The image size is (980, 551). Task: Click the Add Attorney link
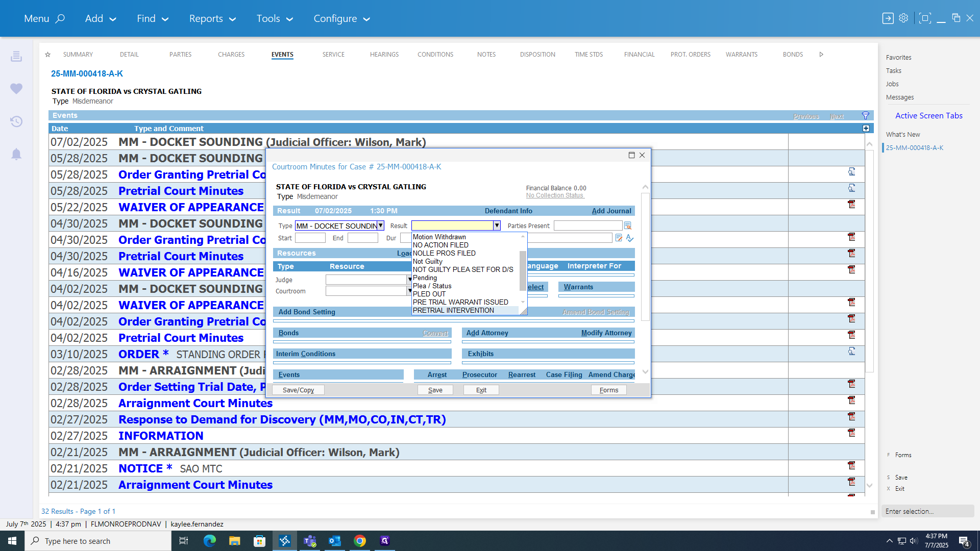[487, 333]
